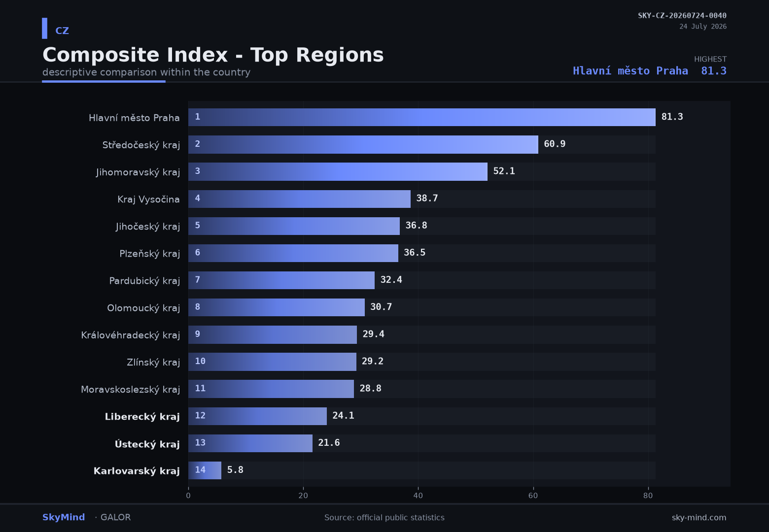Click x-axis tick label 0
Viewport: 769px width, 532px height.
tap(188, 496)
